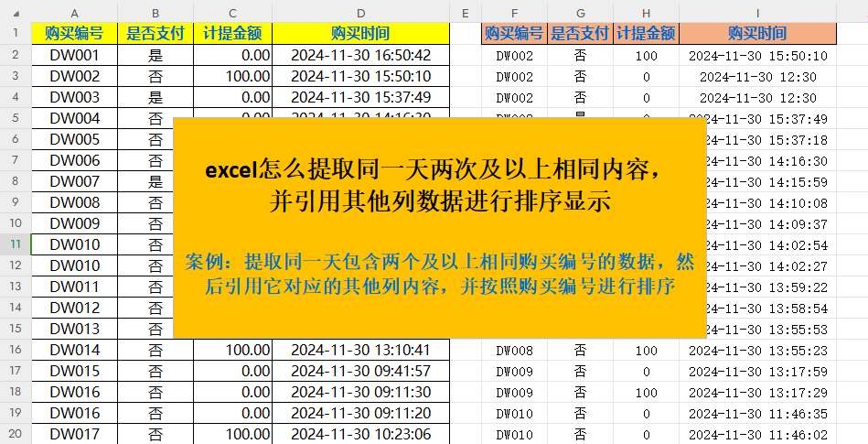Click orange 是否支付 header cell in column G
868x444 pixels.
(581, 33)
